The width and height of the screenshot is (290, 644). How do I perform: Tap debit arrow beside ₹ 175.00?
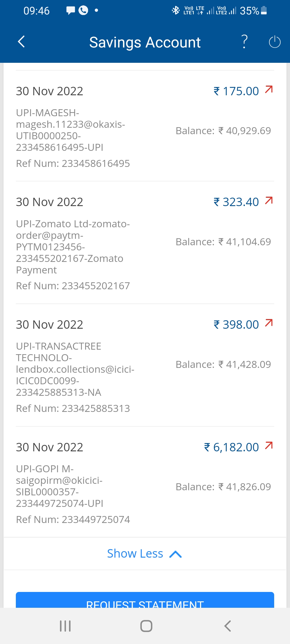[x=269, y=90]
